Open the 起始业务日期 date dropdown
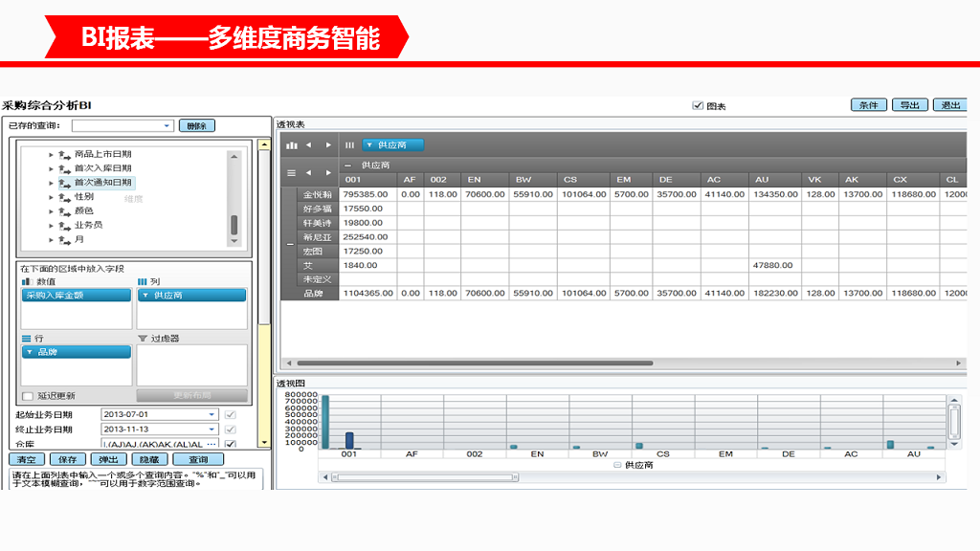980x551 pixels. coord(212,414)
